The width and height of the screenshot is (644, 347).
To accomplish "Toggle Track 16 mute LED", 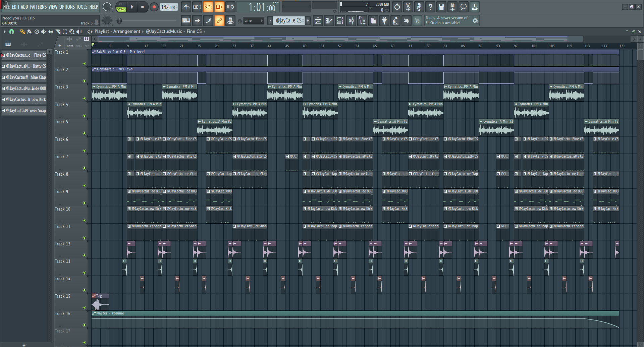I will [85, 325].
